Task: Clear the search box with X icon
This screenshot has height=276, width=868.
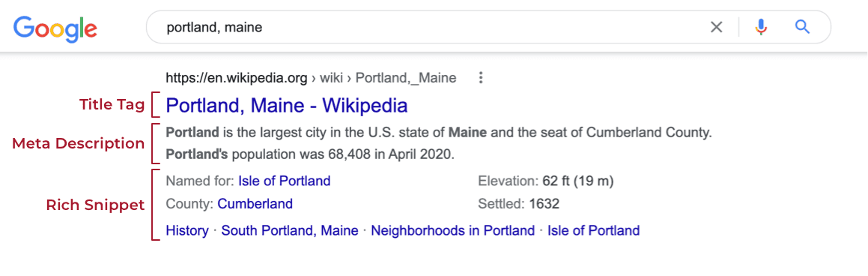Action: click(716, 26)
